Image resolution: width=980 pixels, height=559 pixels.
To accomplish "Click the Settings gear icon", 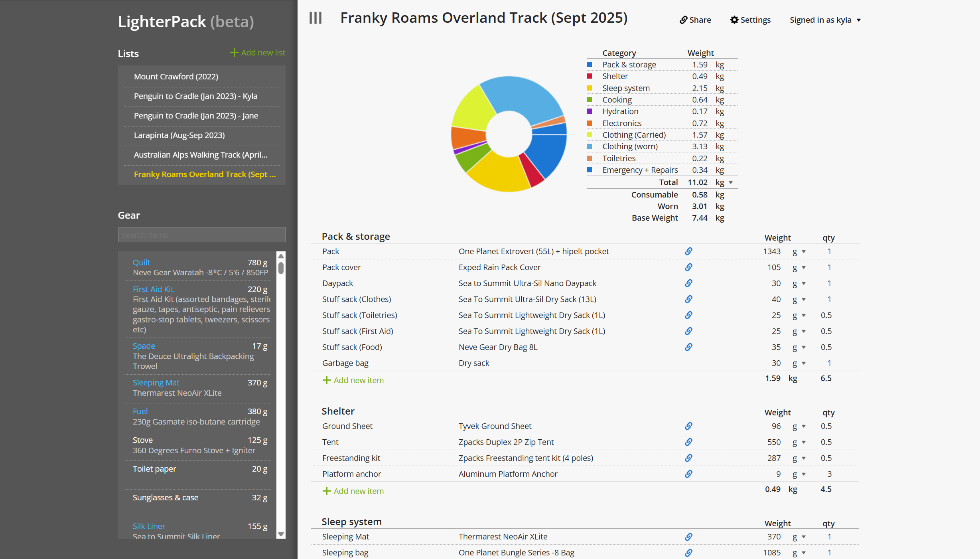I will pyautogui.click(x=734, y=20).
